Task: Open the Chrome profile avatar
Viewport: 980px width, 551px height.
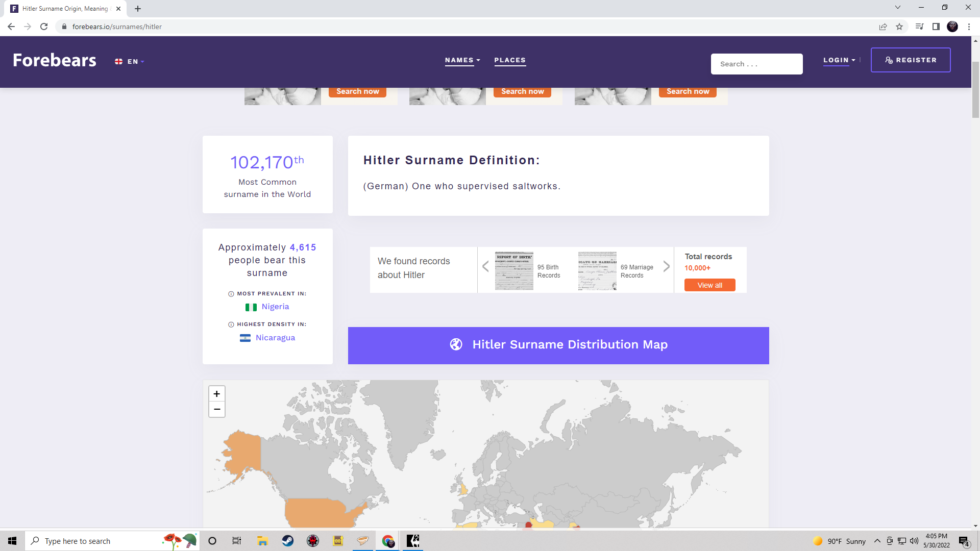Action: 952,27
